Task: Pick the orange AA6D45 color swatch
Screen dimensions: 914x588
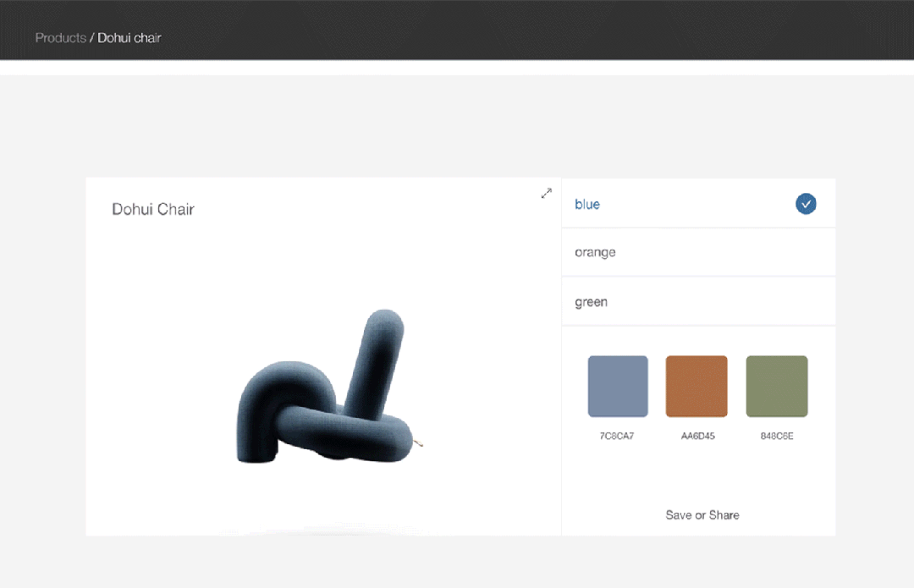Action: pyautogui.click(x=697, y=387)
